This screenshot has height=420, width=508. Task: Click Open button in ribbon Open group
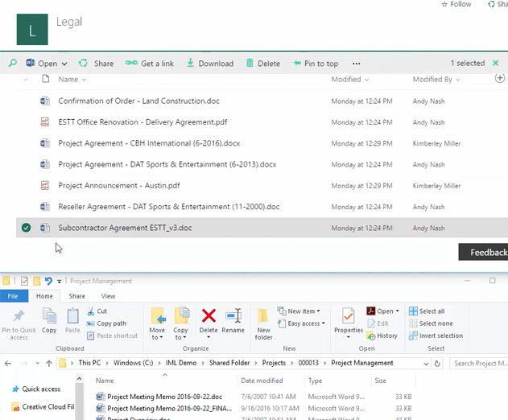[382, 311]
